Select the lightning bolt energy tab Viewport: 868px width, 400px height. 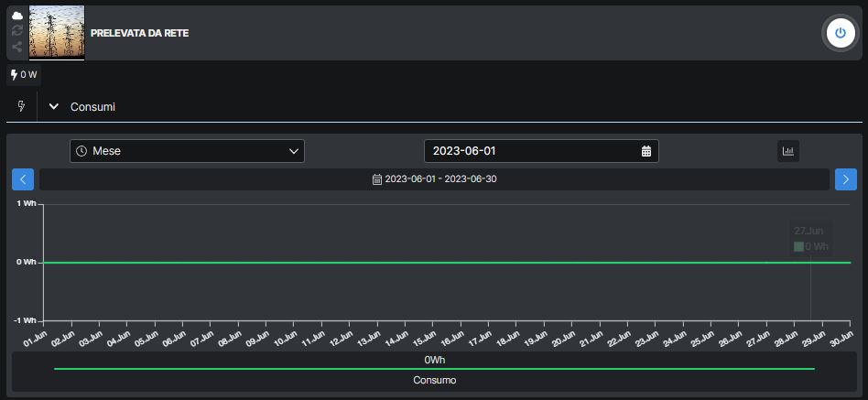21,106
